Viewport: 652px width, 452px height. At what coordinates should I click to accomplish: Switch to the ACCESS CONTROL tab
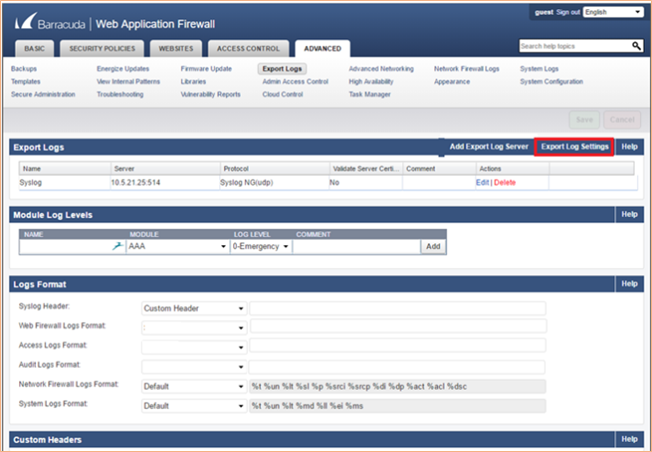tap(248, 49)
